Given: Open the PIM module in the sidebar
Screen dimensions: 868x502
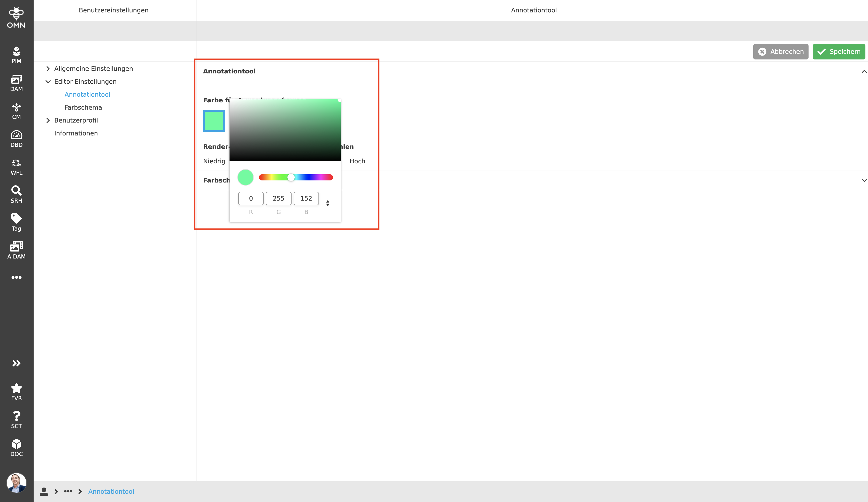Looking at the screenshot, I should point(16,55).
